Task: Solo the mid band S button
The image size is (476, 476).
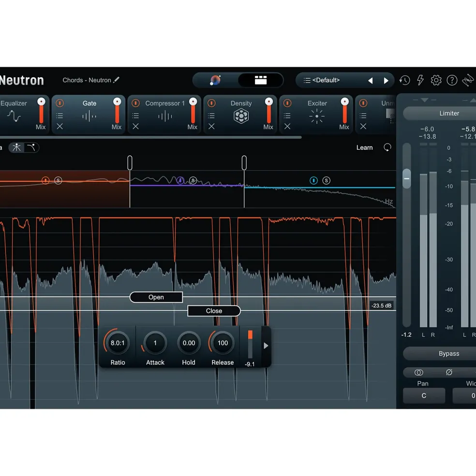Action: coord(193,180)
